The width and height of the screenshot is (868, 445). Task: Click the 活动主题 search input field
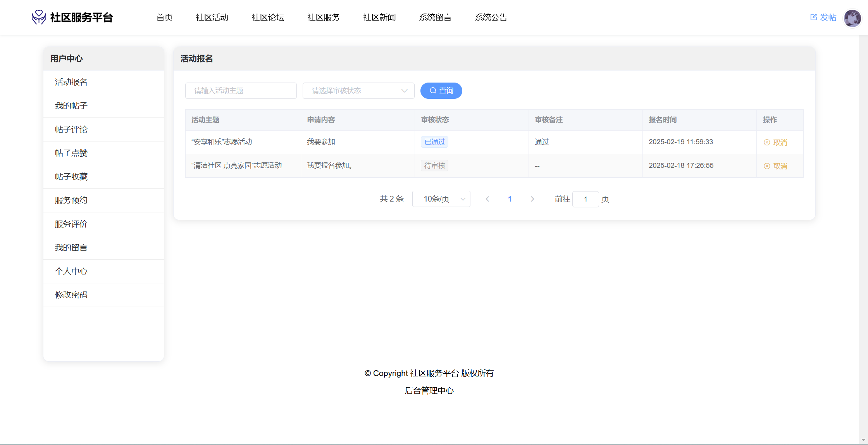tap(241, 91)
